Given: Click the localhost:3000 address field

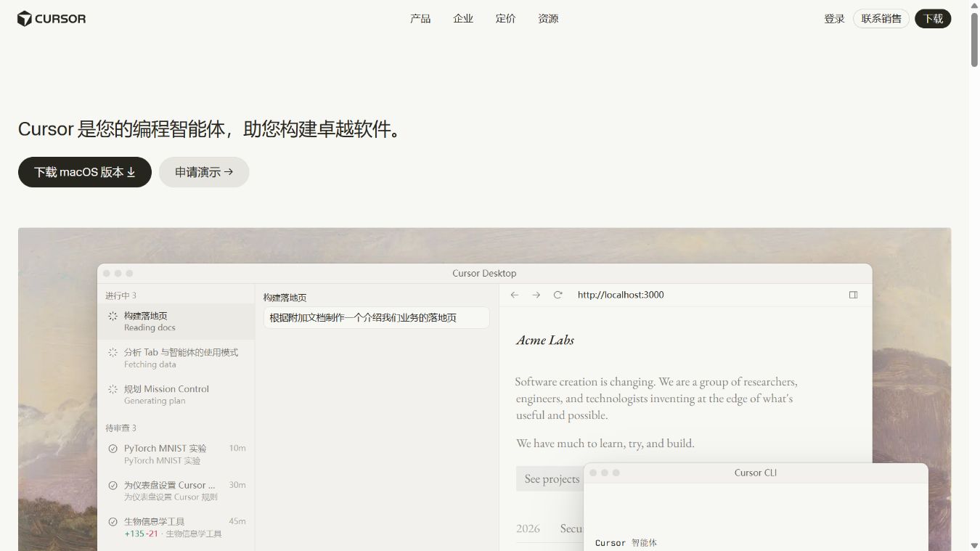Looking at the screenshot, I should point(621,295).
